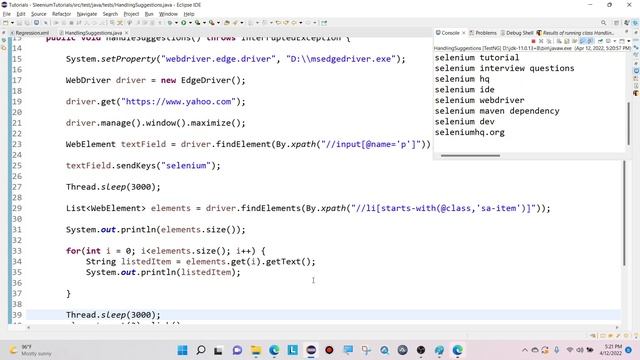The image size is (640, 360).
Task: Open the Navigate menu
Action: [x=87, y=14]
